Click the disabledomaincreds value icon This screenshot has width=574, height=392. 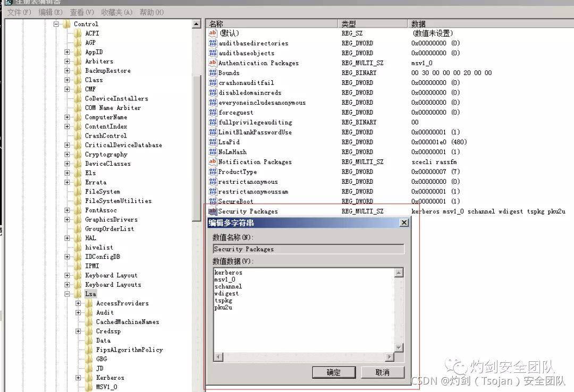pos(213,92)
